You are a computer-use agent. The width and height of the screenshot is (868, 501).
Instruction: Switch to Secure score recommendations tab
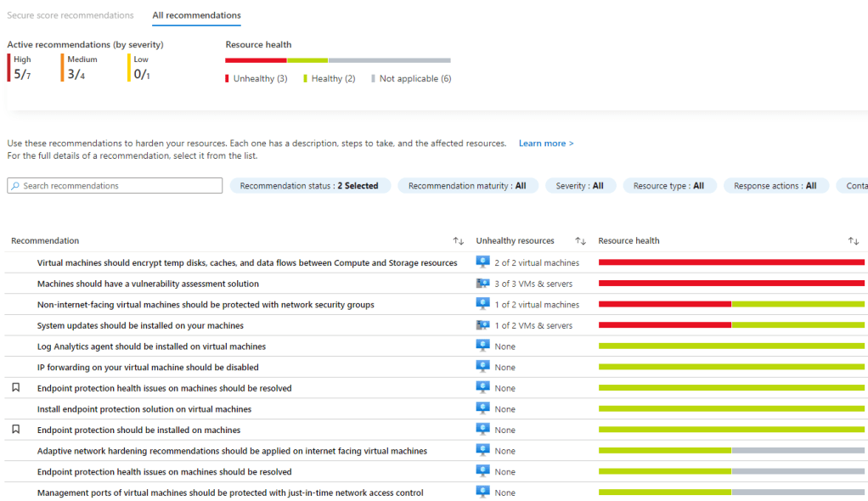pos(70,15)
